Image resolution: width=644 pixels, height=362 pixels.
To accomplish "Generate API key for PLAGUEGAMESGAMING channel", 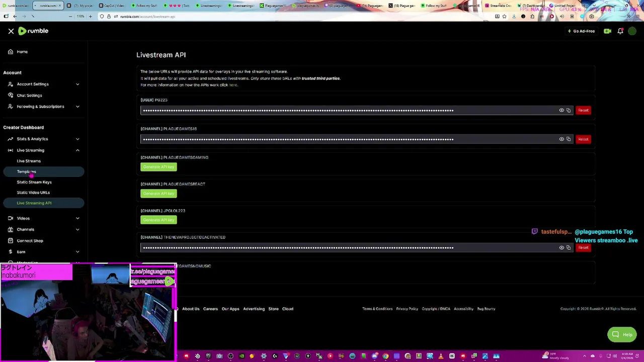I will (x=158, y=167).
